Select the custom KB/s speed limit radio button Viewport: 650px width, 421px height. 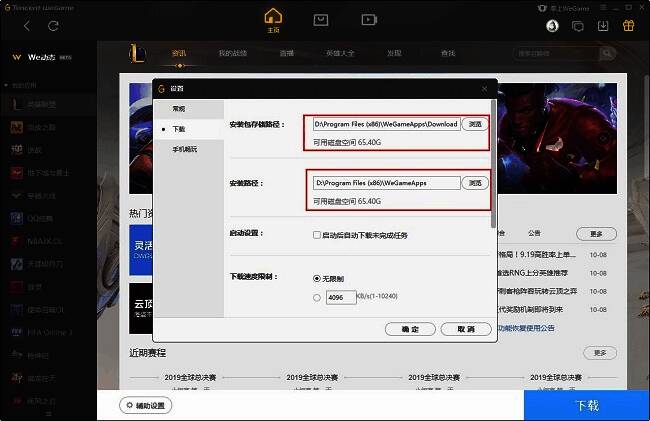coord(317,297)
